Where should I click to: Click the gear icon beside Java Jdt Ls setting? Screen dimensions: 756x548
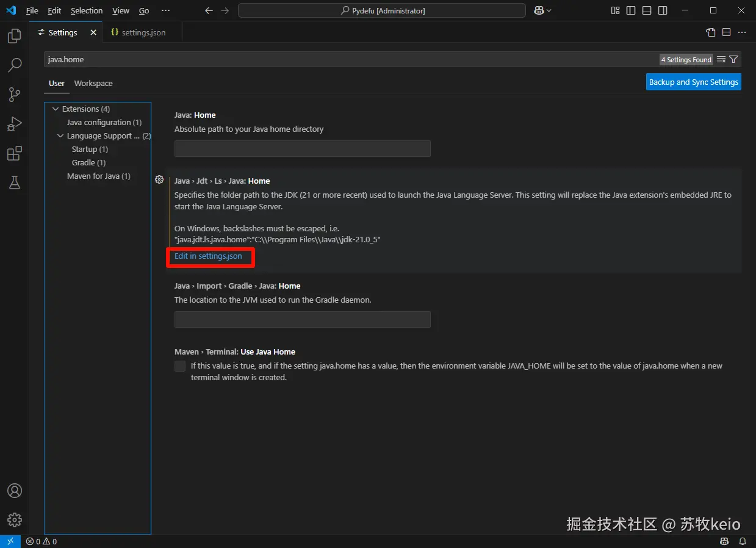(159, 179)
